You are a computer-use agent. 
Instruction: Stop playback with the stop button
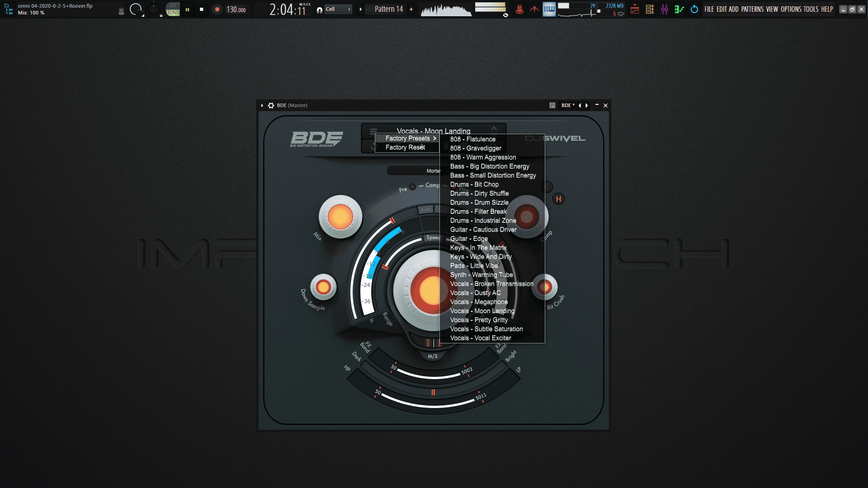[202, 9]
